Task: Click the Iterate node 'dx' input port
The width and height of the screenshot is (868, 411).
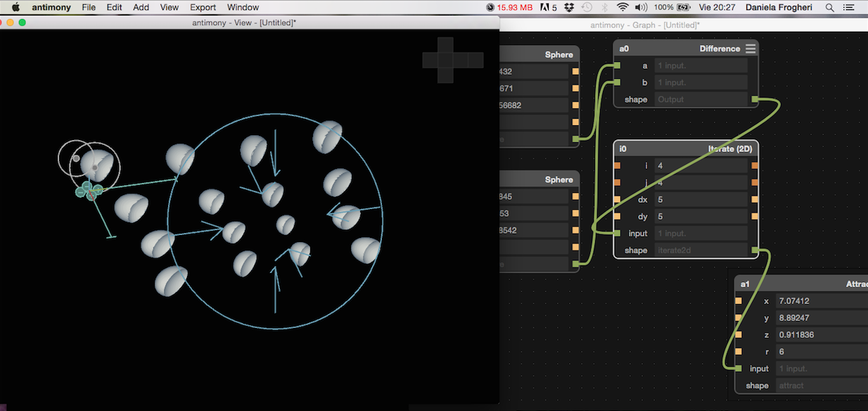Action: pos(617,200)
